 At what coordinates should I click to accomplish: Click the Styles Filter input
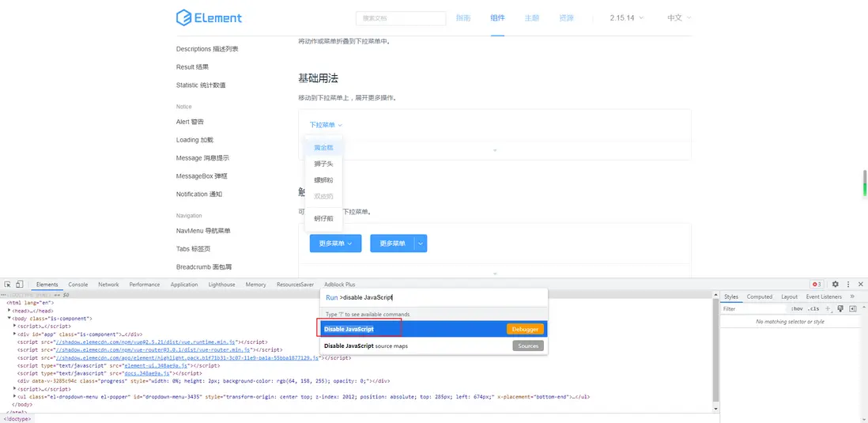[x=754, y=309]
